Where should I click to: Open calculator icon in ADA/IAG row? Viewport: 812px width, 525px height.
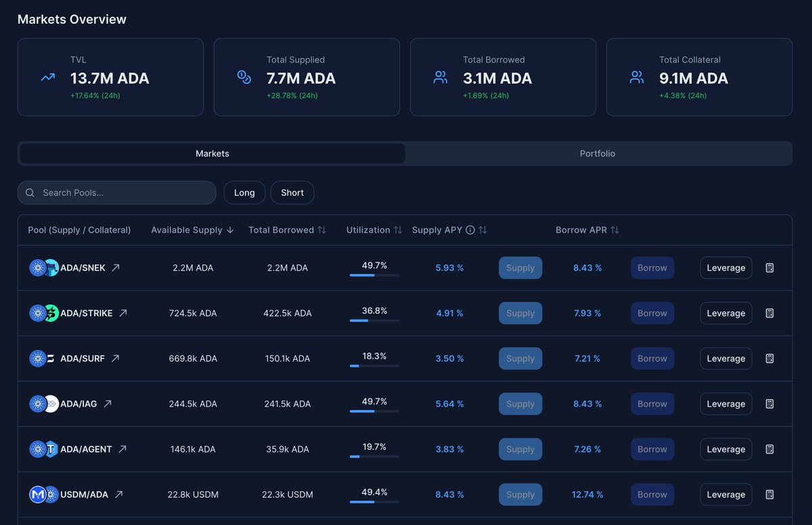[x=769, y=404]
